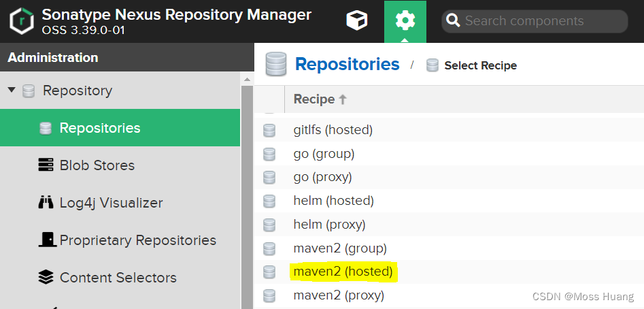
Task: Click the search magnifier icon
Action: tap(453, 20)
